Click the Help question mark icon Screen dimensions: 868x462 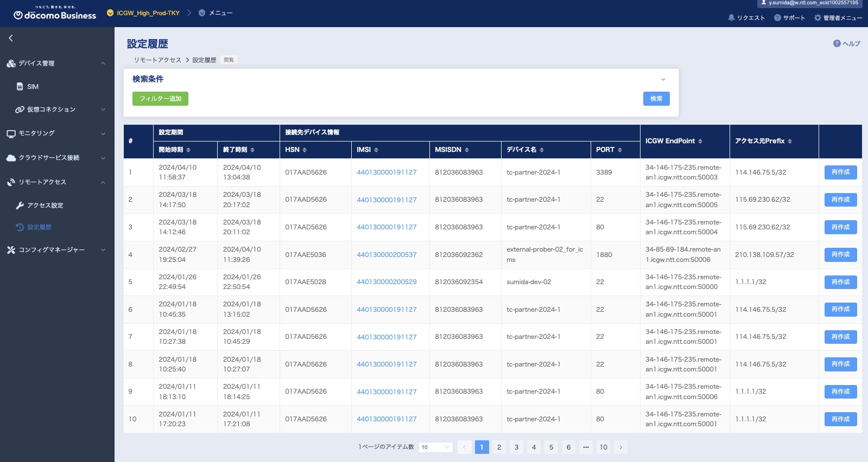pyautogui.click(x=837, y=43)
